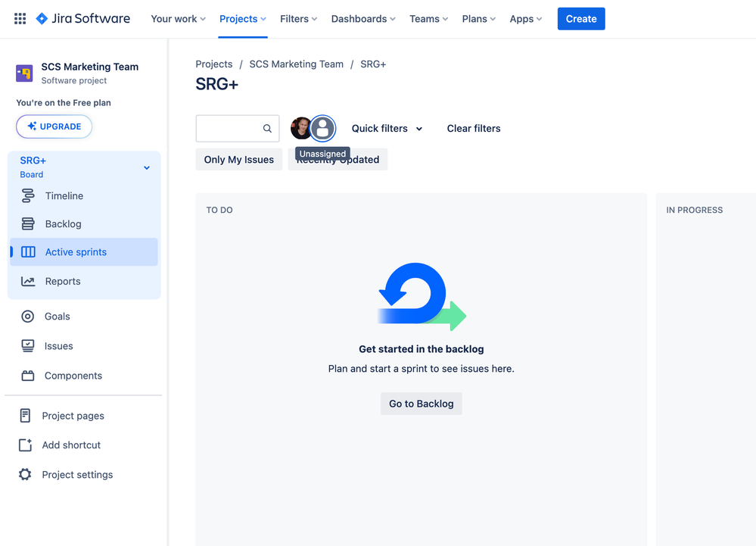Filter by the Unassigned avatar
This screenshot has height=546, width=756.
[x=322, y=128]
